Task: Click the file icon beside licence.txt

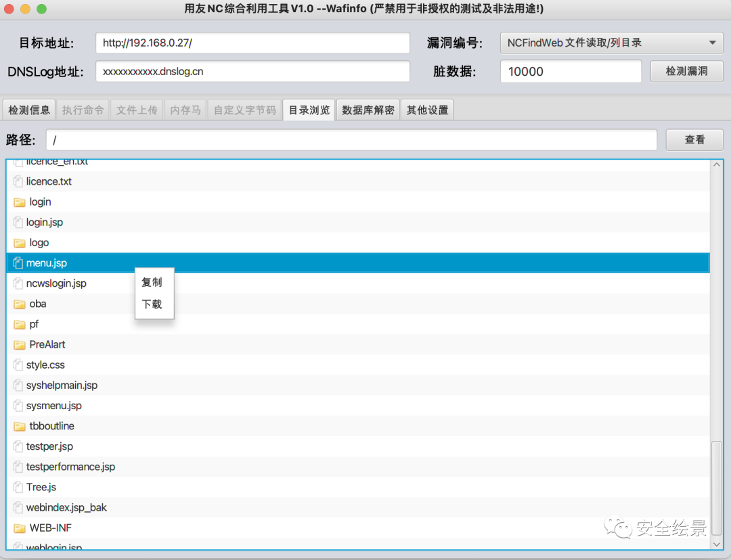Action: coord(18,181)
